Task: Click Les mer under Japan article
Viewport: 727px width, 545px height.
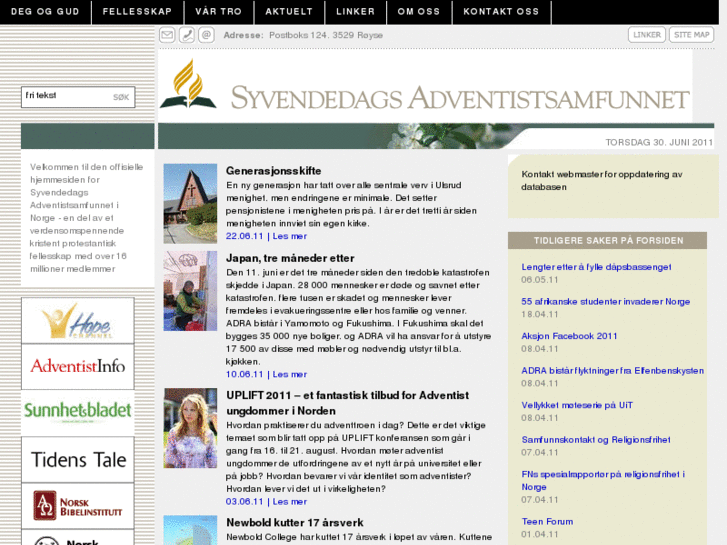Action: 290,374
